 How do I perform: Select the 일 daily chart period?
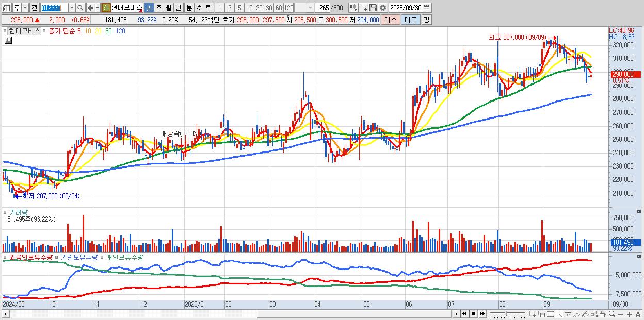coord(149,8)
